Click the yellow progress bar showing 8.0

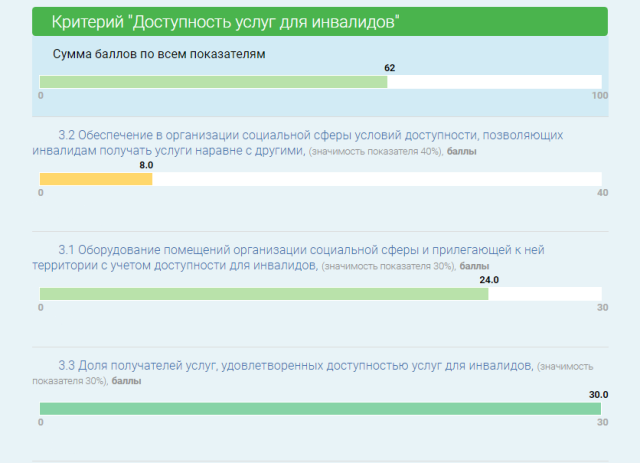click(320, 179)
